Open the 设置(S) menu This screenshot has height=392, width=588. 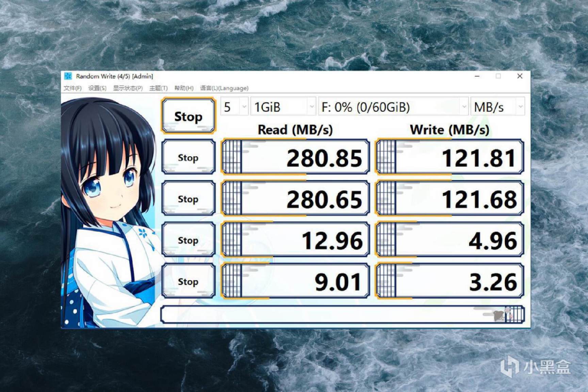[97, 88]
